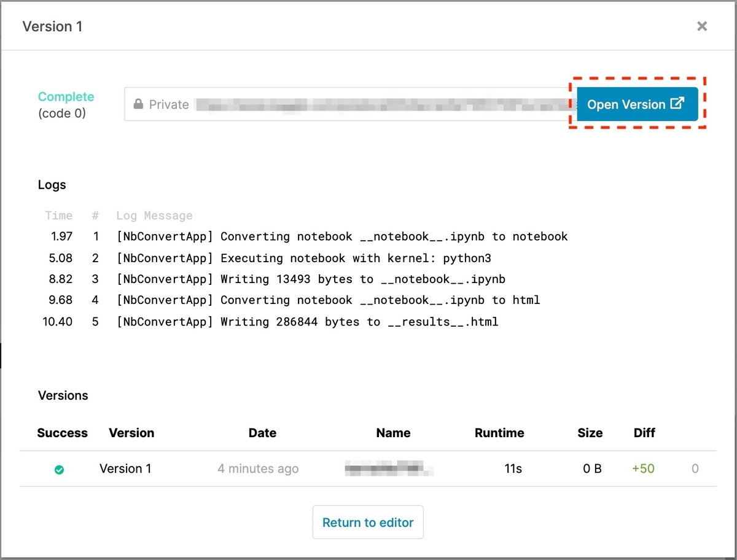
Task: Click the Diff column header
Action: tap(644, 433)
